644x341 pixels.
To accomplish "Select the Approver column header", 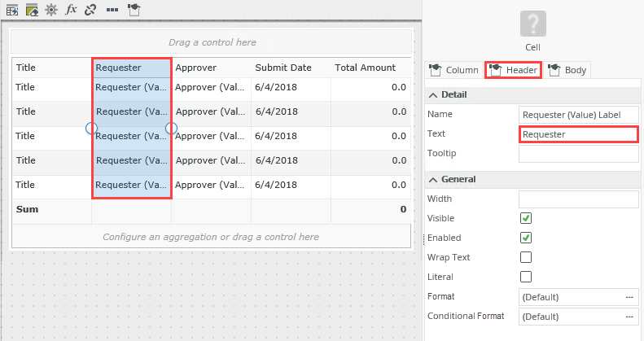I will (x=210, y=68).
